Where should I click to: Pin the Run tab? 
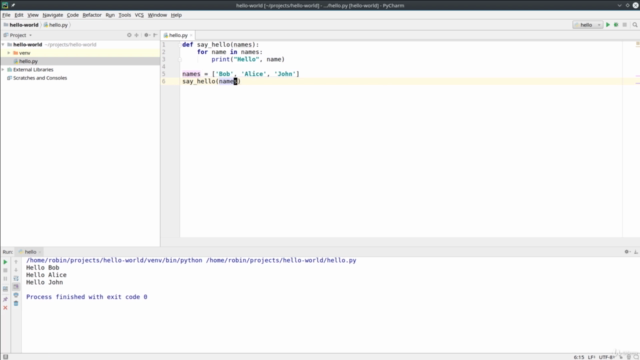[x=5, y=299]
